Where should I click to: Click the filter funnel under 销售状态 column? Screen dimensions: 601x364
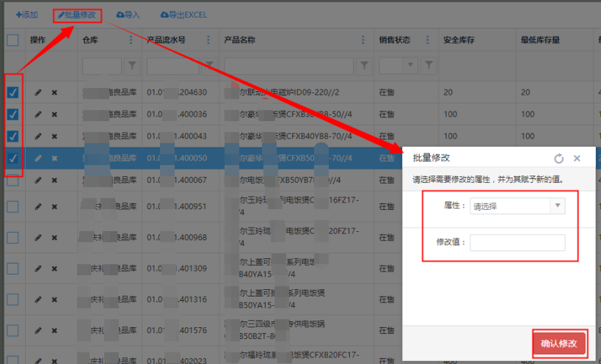(x=429, y=66)
